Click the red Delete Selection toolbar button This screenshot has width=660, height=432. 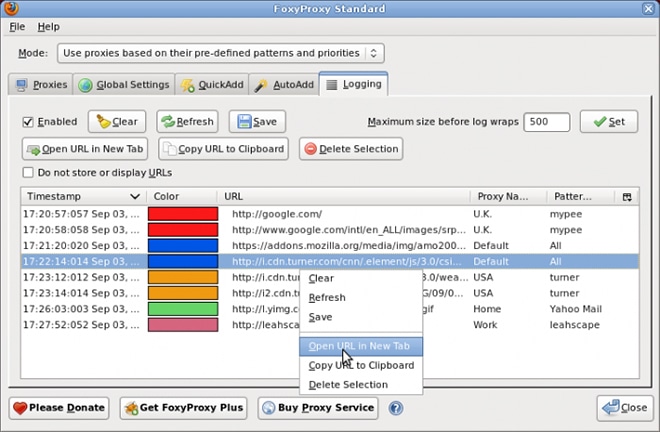(x=350, y=149)
